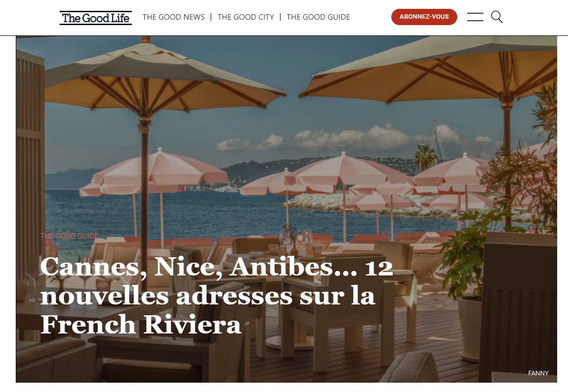Open THE GOOD NEWS section

[x=174, y=17]
